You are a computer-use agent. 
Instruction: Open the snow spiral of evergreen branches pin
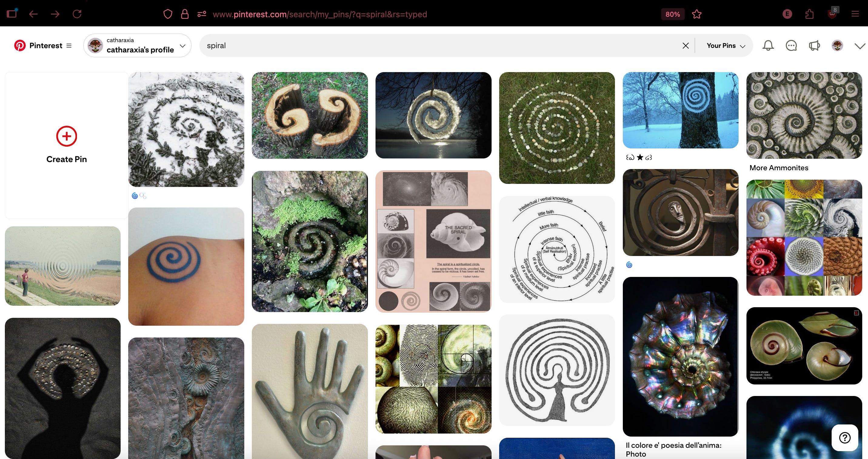click(x=186, y=129)
